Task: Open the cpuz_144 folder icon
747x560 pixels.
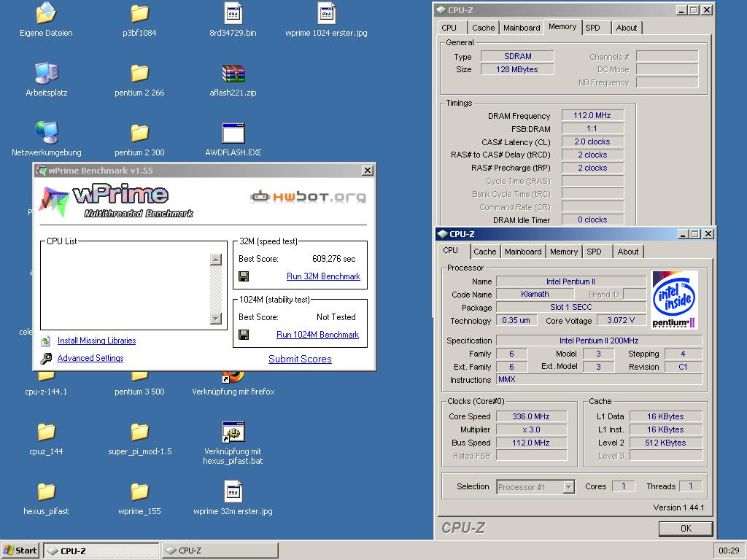Action: click(x=46, y=432)
